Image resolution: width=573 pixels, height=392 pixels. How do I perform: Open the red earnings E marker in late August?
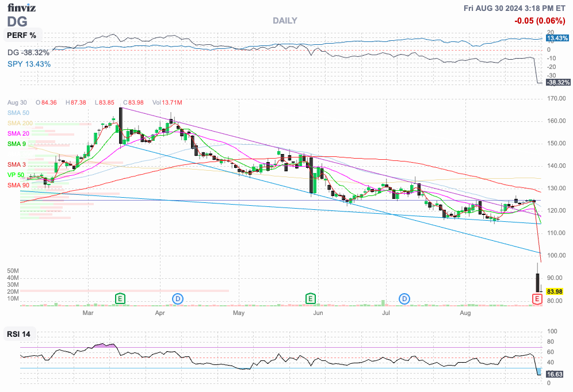coord(537,299)
